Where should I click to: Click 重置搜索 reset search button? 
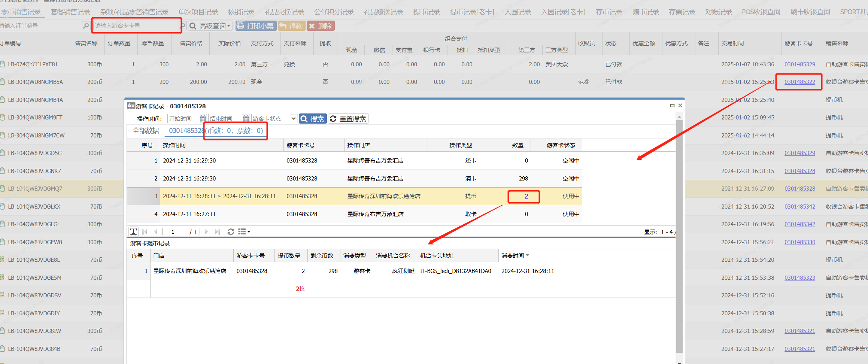point(348,119)
